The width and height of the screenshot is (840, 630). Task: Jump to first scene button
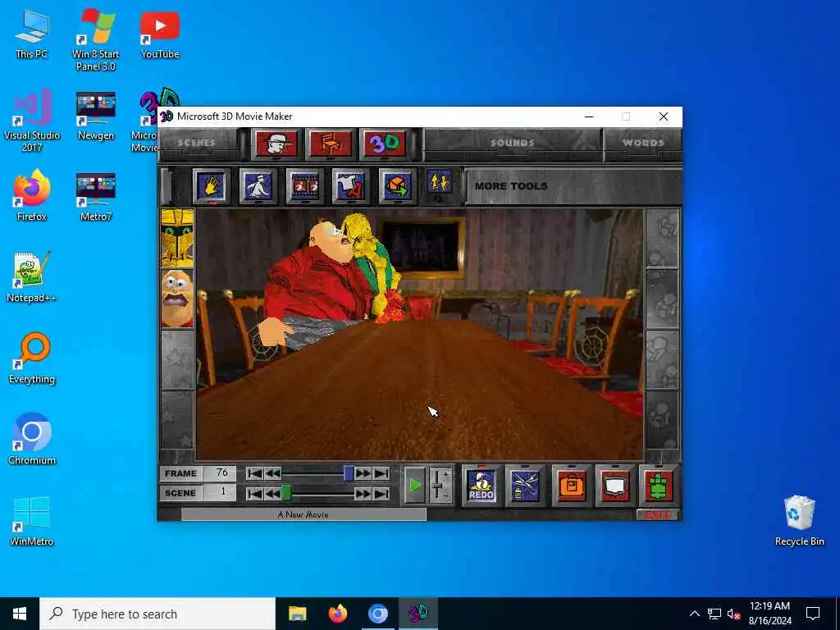(x=254, y=493)
